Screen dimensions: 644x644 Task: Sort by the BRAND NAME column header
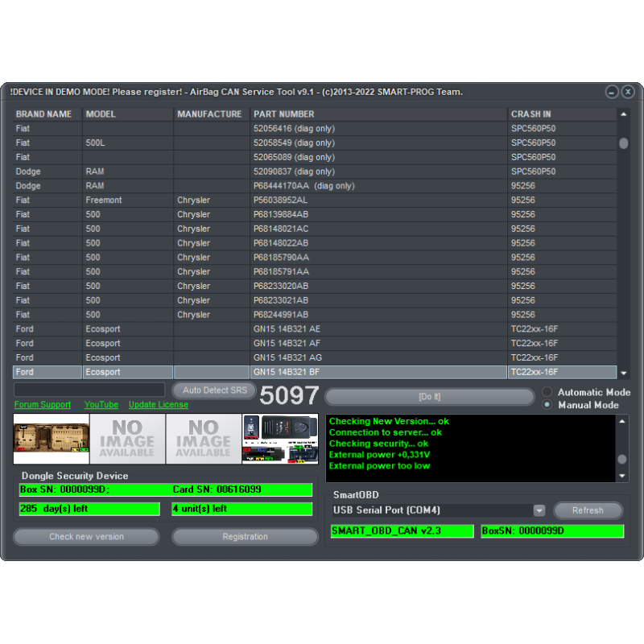point(44,114)
